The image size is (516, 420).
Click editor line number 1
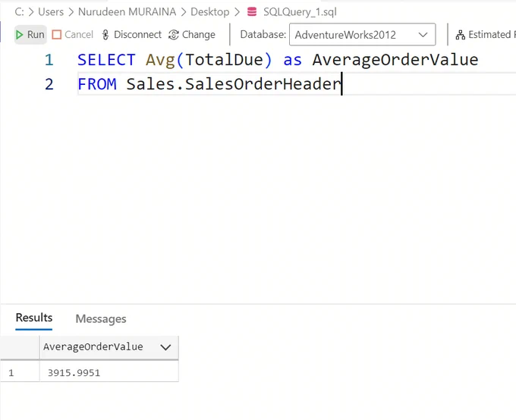49,60
